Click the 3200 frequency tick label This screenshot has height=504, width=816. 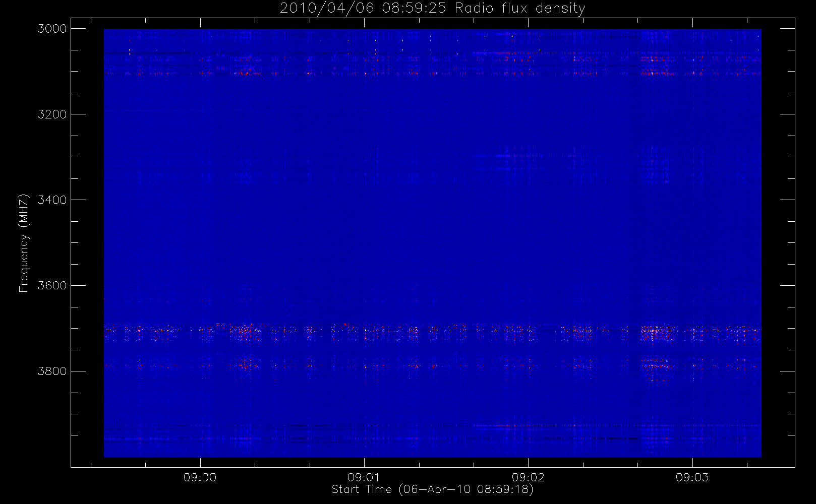click(x=52, y=114)
